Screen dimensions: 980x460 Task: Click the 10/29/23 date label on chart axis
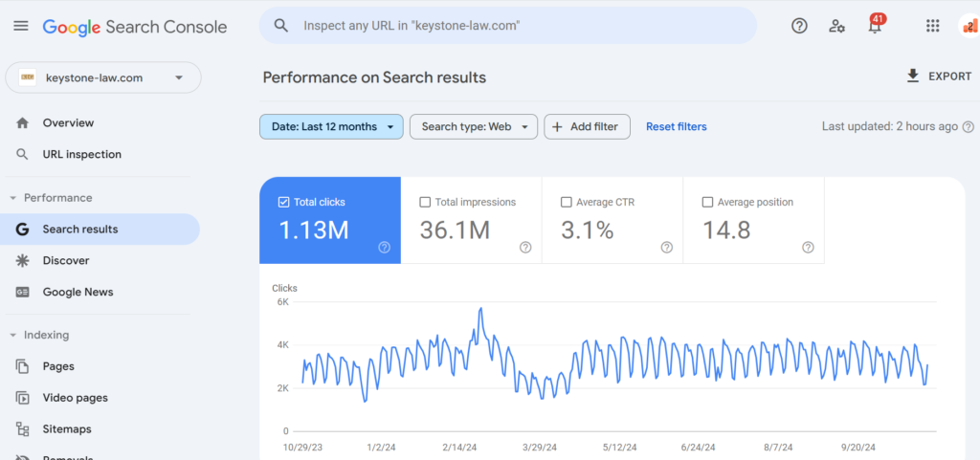pyautogui.click(x=302, y=448)
